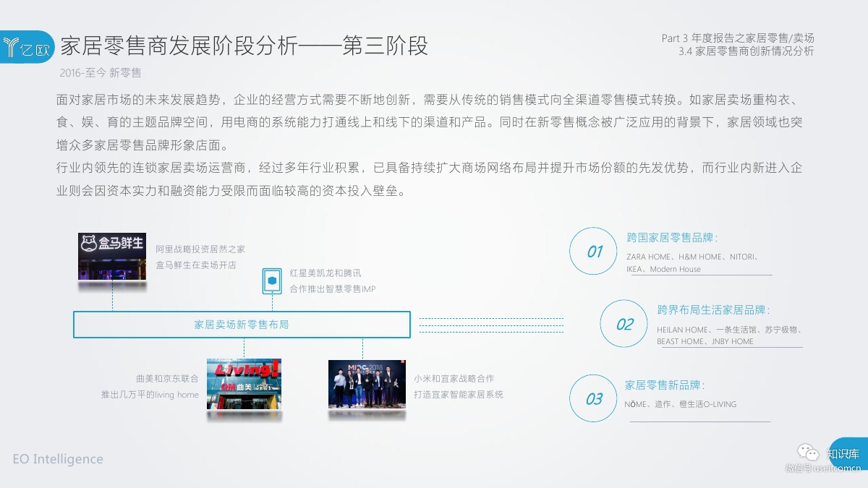
Task: Click Part 3 年度报告之家居零售/卖场 header
Action: [x=738, y=38]
